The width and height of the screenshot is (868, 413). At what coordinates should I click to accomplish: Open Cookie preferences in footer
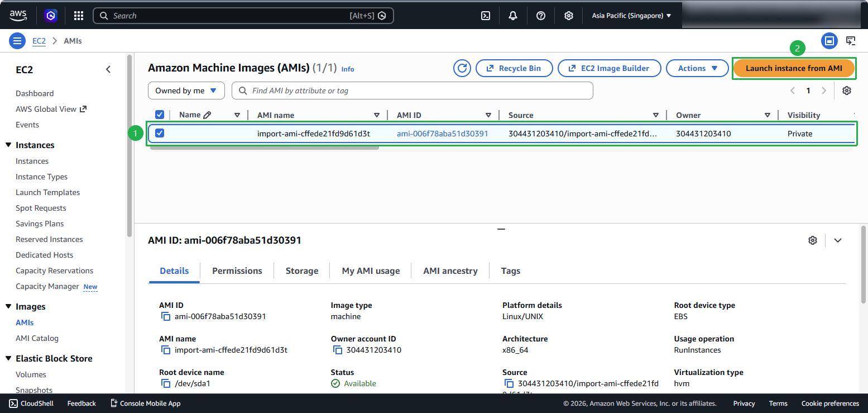tap(830, 403)
